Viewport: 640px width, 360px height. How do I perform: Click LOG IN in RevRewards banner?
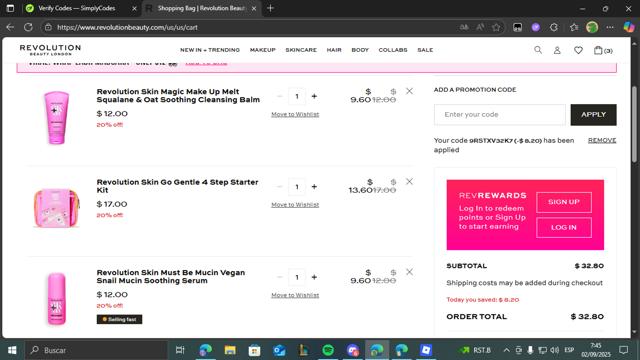point(564,227)
